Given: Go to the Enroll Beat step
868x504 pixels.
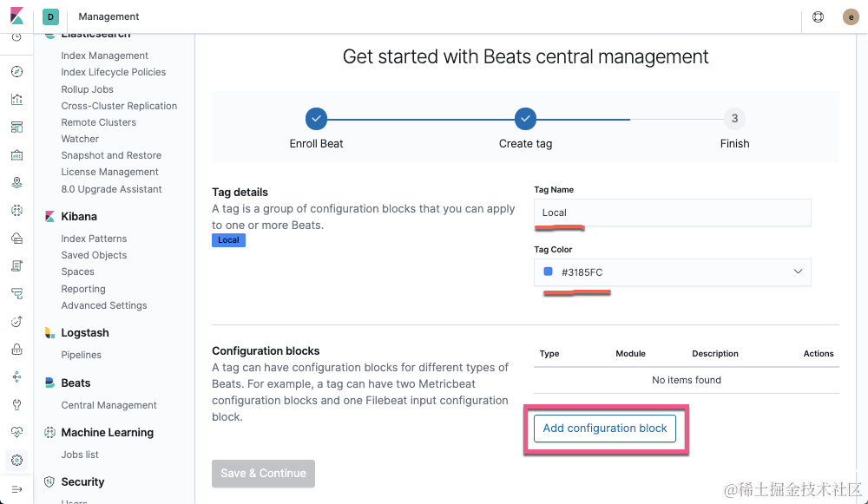Looking at the screenshot, I should click(316, 119).
